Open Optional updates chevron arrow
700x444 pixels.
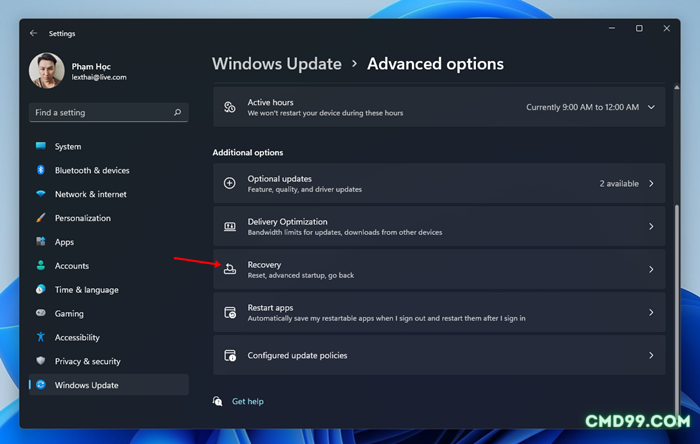(x=651, y=183)
